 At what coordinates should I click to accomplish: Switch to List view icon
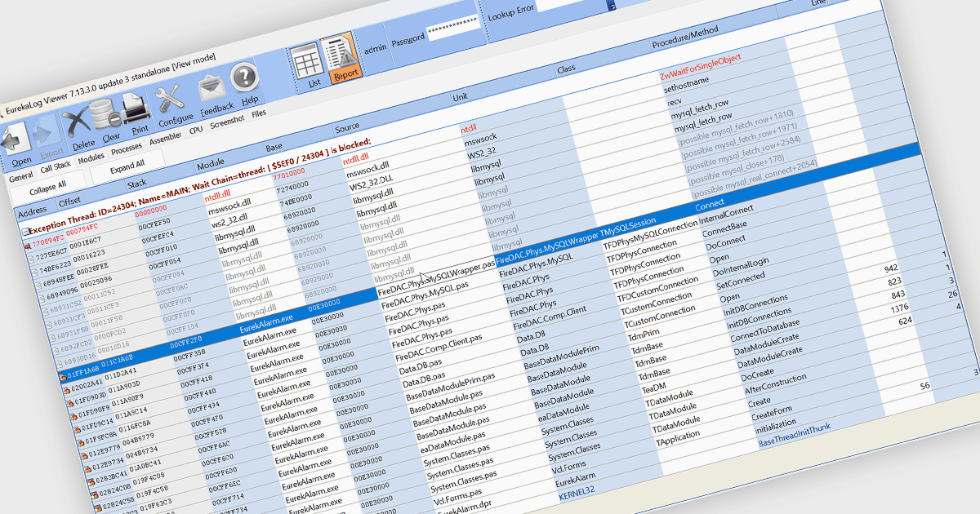point(308,63)
